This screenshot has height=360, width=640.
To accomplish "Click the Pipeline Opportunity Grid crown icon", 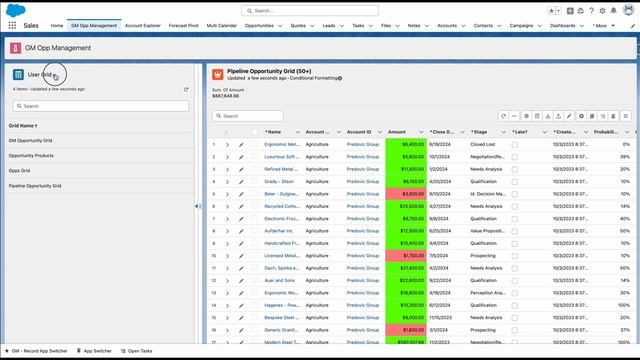I will click(218, 74).
